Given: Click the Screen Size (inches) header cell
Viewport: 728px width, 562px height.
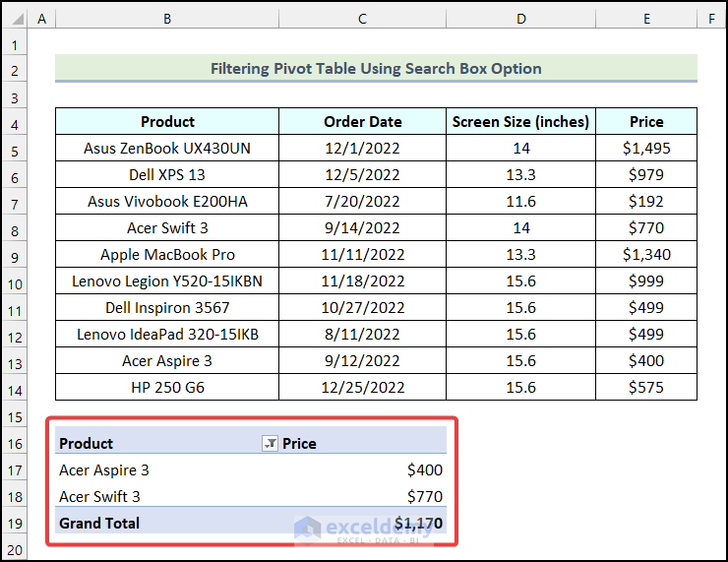Looking at the screenshot, I should [520, 122].
